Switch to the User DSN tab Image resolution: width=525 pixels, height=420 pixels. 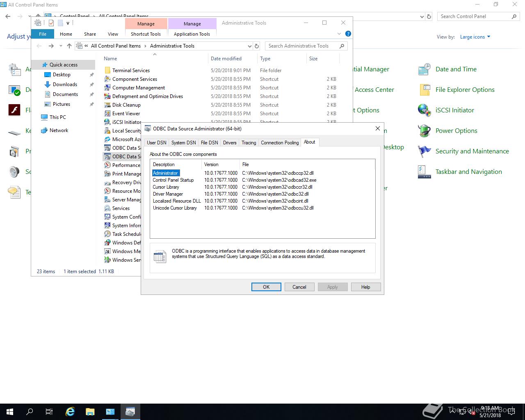pyautogui.click(x=157, y=142)
